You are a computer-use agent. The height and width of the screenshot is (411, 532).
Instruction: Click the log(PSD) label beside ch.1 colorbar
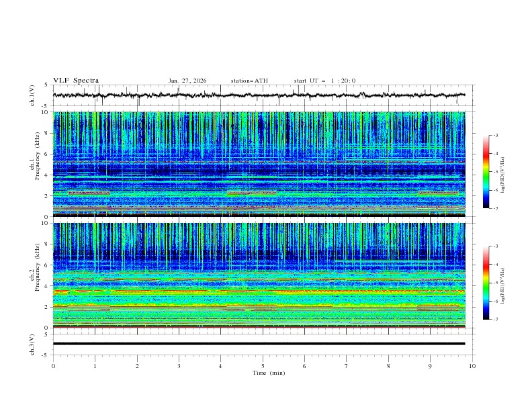click(x=503, y=175)
